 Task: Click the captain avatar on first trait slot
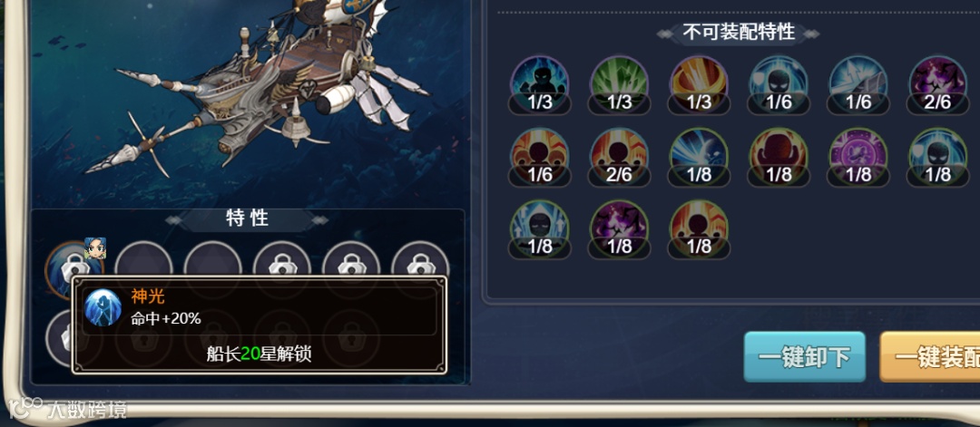coord(95,247)
